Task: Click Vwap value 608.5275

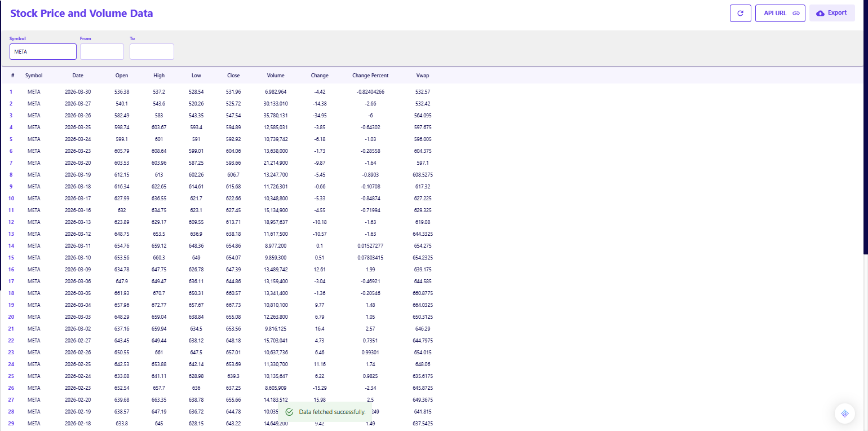Action: 423,174
